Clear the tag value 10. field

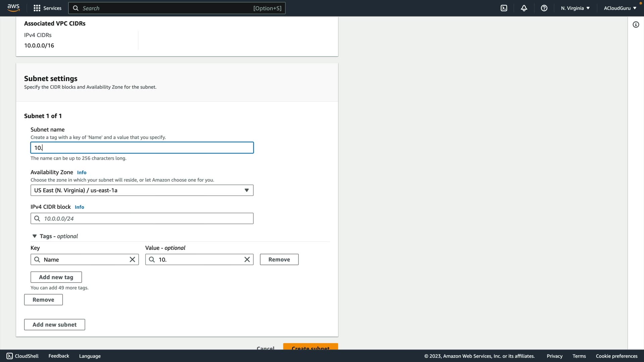pyautogui.click(x=247, y=259)
